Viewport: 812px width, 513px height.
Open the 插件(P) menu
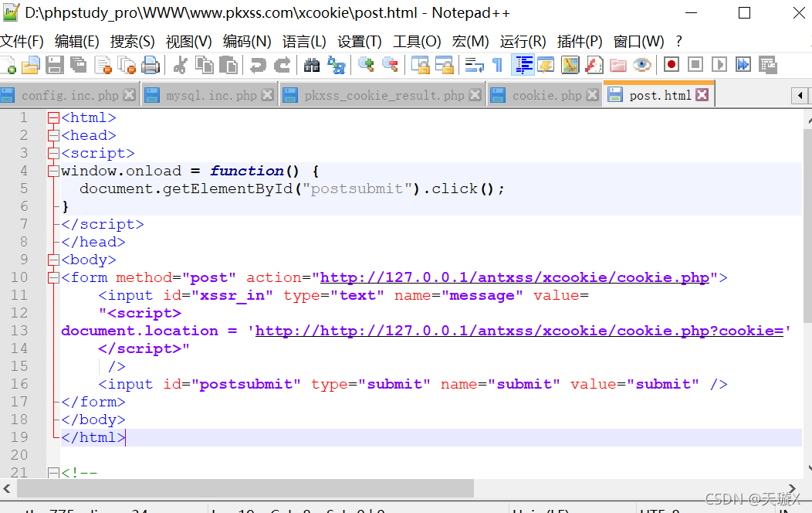580,41
